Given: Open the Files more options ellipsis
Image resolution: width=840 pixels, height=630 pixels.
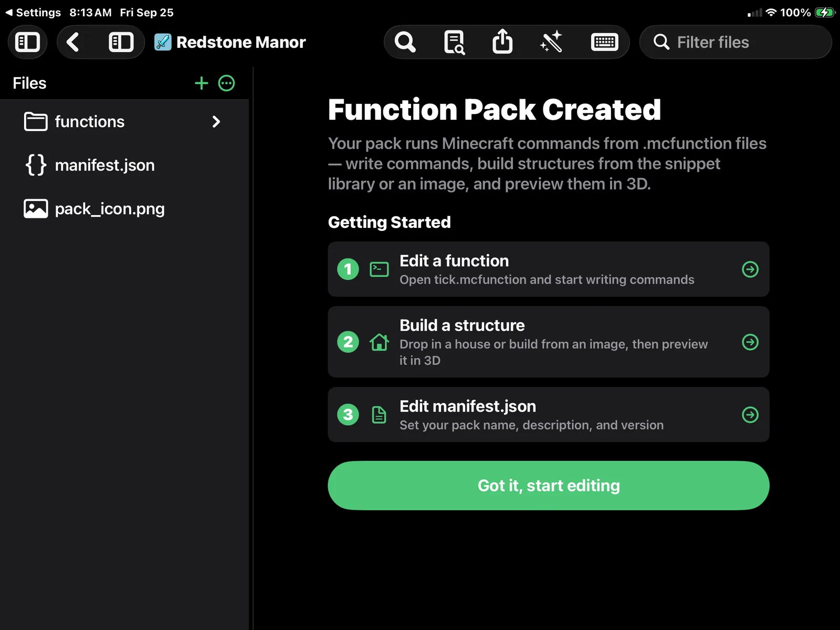Looking at the screenshot, I should click(226, 83).
